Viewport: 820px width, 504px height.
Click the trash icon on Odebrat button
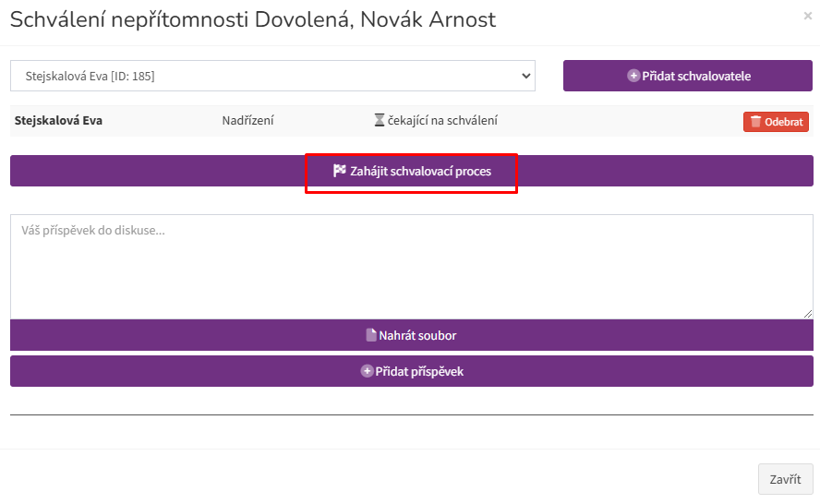point(755,122)
